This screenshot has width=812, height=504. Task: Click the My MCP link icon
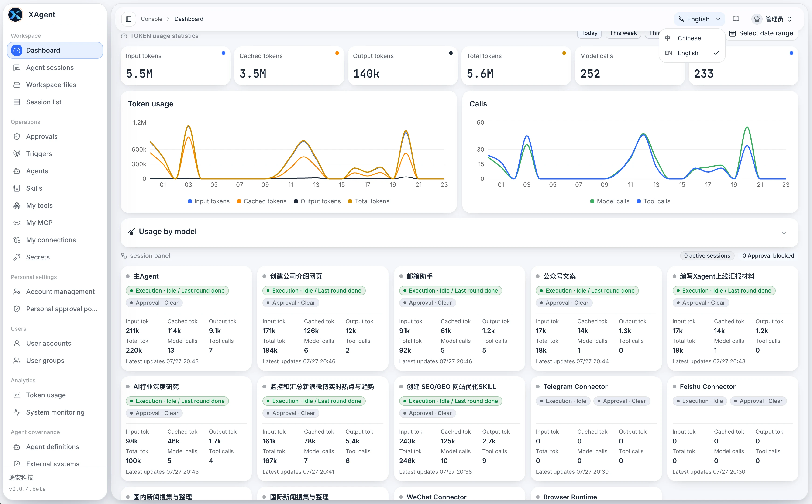coord(17,223)
